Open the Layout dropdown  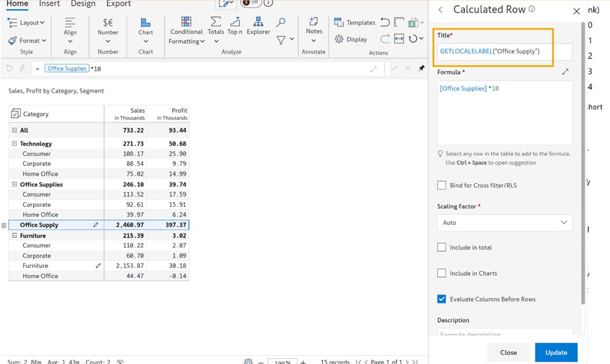[26, 23]
